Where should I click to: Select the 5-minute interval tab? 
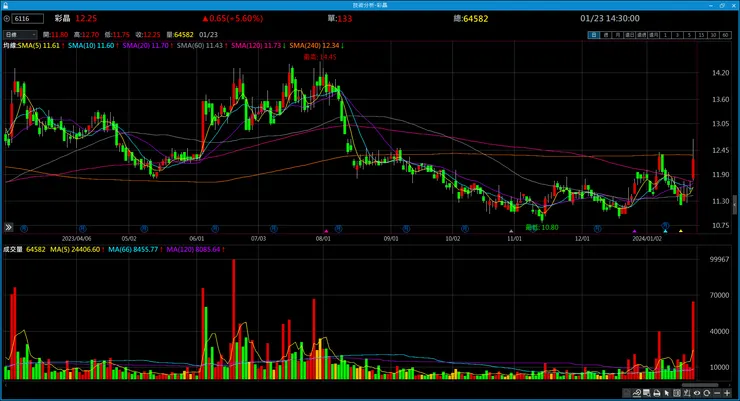pos(689,35)
